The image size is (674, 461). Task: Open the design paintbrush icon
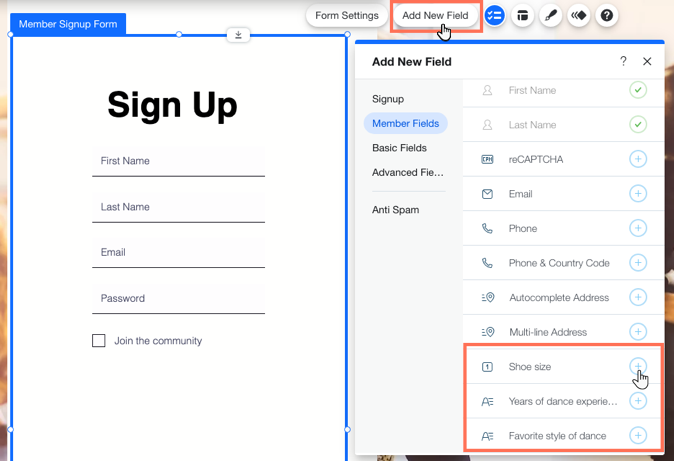(x=551, y=15)
